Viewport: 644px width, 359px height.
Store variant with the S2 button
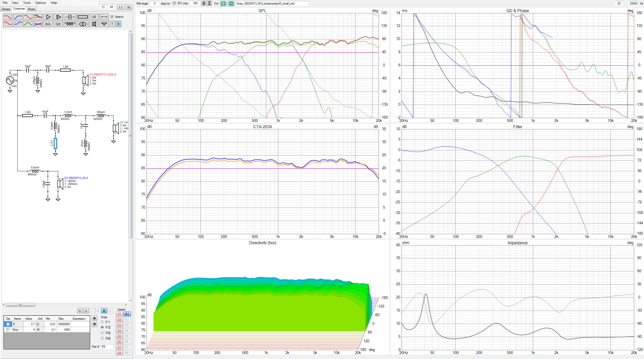(x=119, y=320)
